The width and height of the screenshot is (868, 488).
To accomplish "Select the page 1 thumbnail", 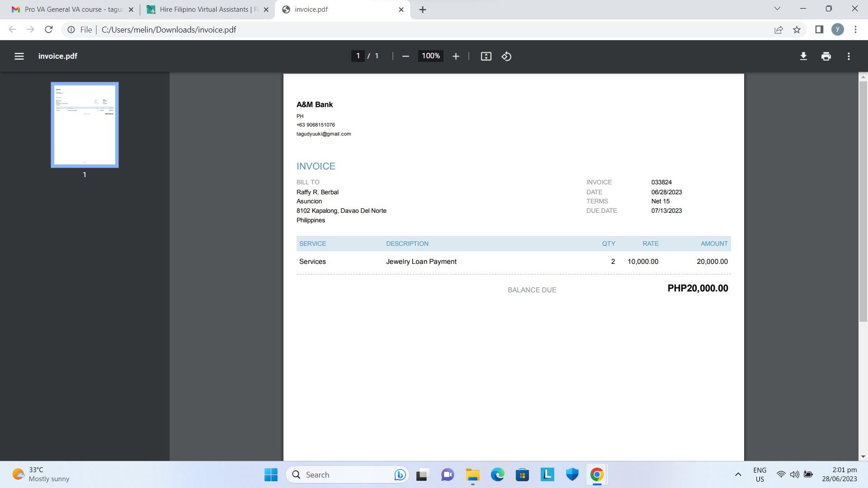I will (x=85, y=125).
